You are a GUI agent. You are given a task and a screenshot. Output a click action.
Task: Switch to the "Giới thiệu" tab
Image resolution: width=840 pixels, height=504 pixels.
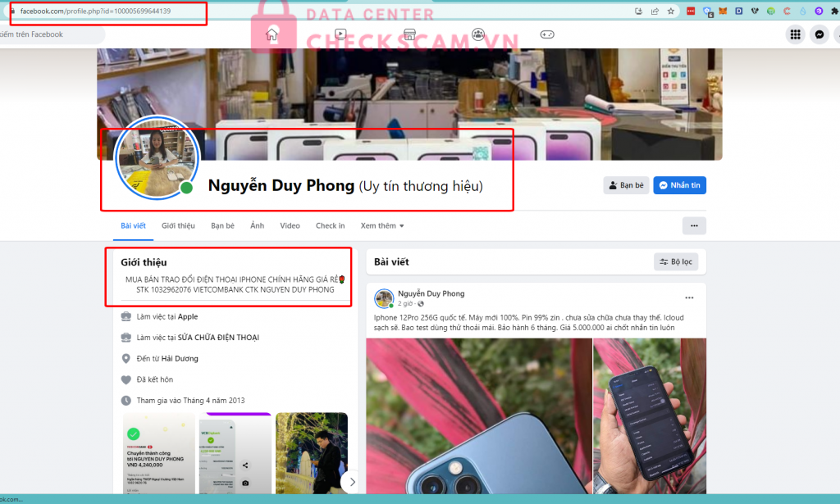coord(178,226)
